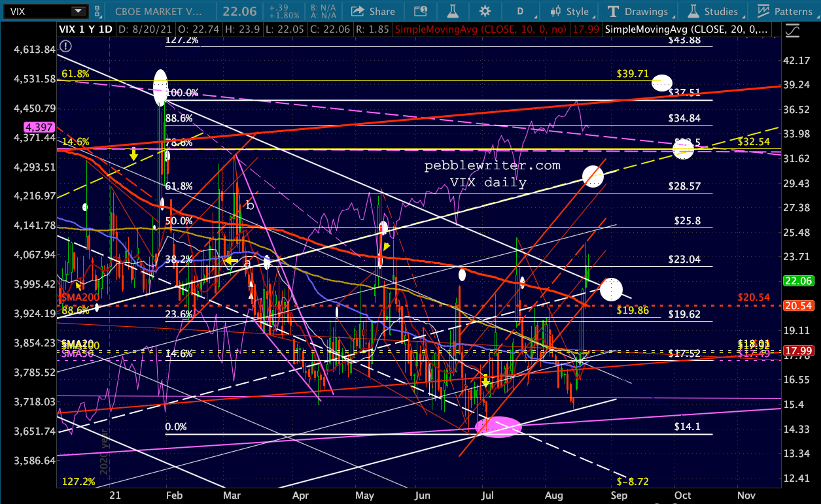Open the D timeframe dropdown
Image resolution: width=821 pixels, height=504 pixels.
(x=521, y=11)
